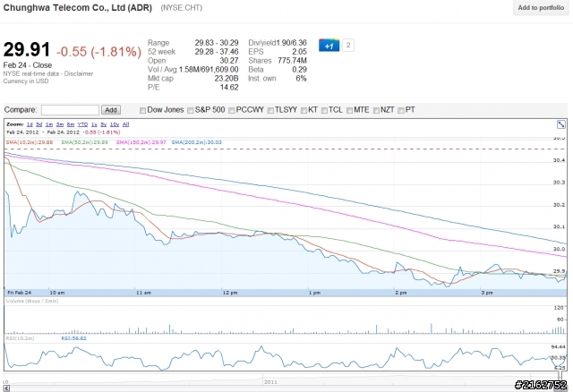The height and width of the screenshot is (392, 573).
Task: Click the SMA(10,2m) indicator label
Action: click(x=30, y=142)
